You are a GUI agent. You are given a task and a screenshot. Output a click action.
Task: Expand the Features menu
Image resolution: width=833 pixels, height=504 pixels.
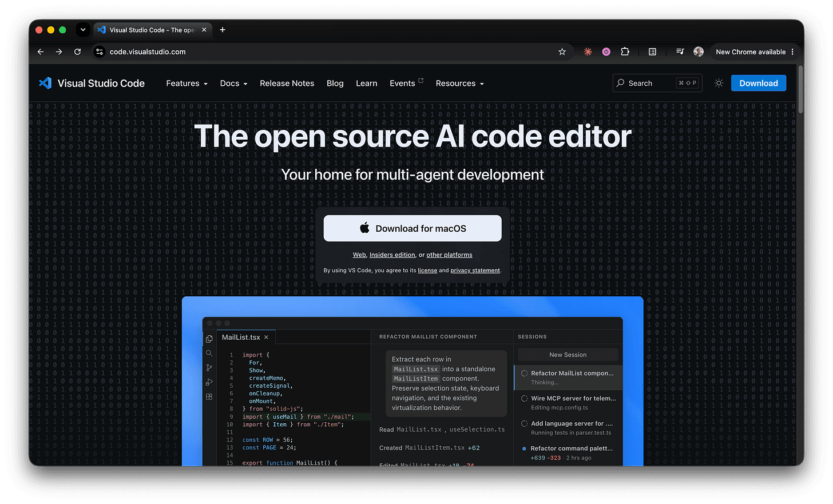(x=187, y=84)
